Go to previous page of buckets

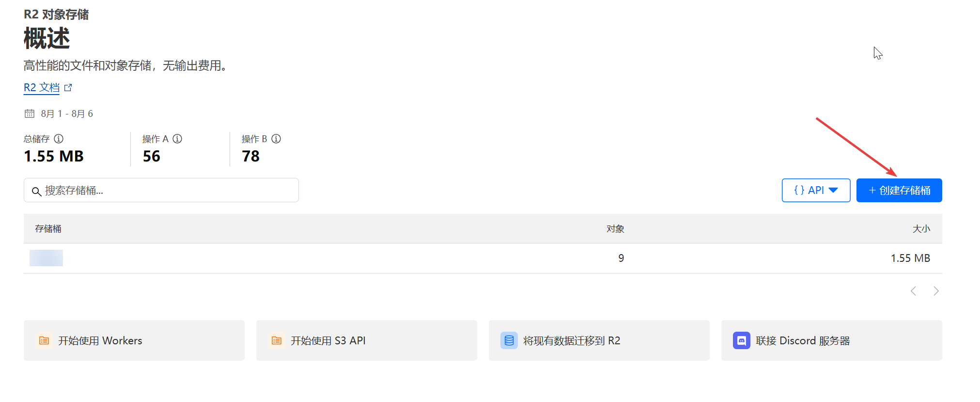tap(913, 291)
